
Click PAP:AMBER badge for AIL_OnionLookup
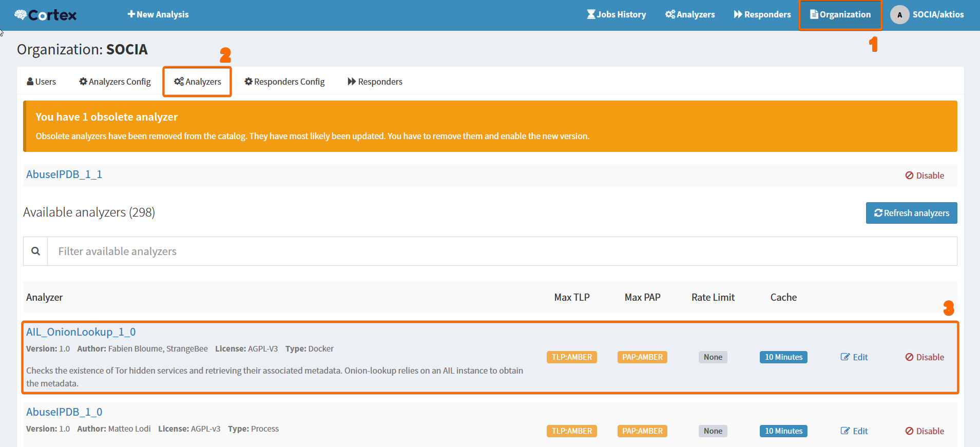[x=642, y=357]
